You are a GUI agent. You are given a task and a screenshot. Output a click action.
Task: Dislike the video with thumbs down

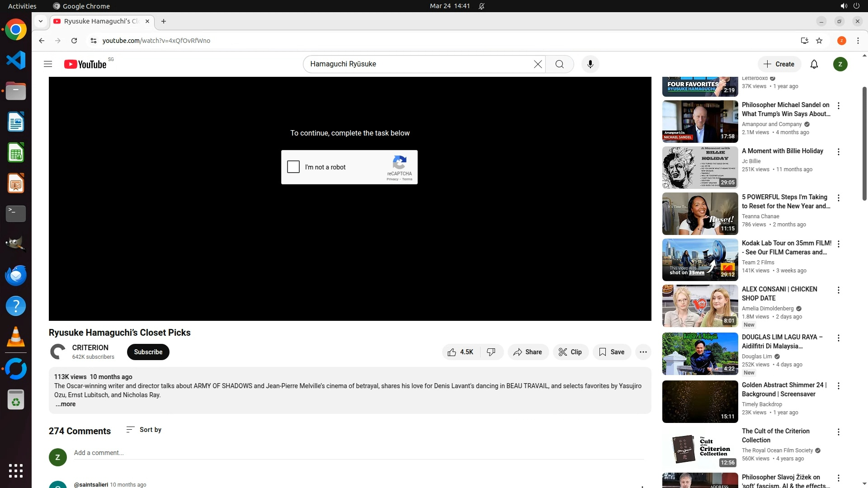pyautogui.click(x=491, y=352)
